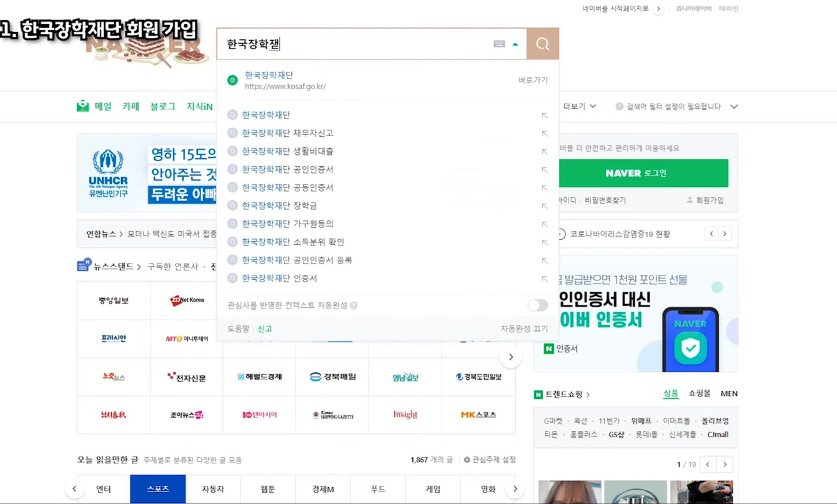Collapse autocomplete with the green arrow

point(515,44)
